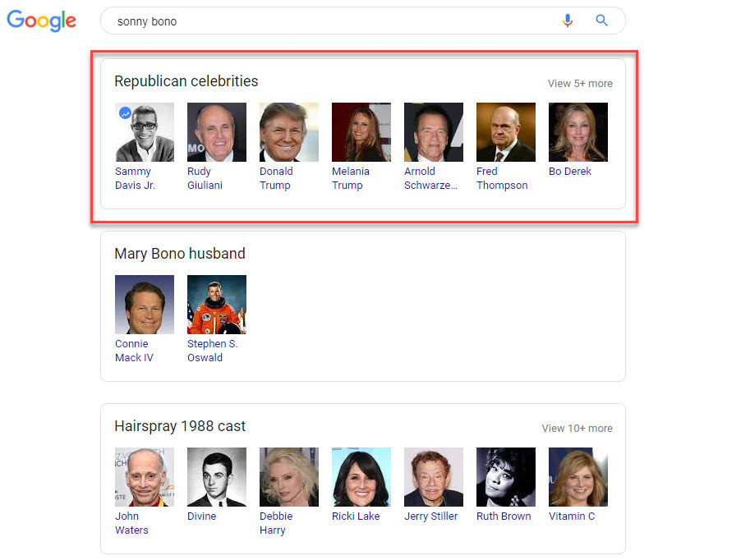
Task: Click the "Stephen S. Oswald" text link
Action: pyautogui.click(x=212, y=351)
